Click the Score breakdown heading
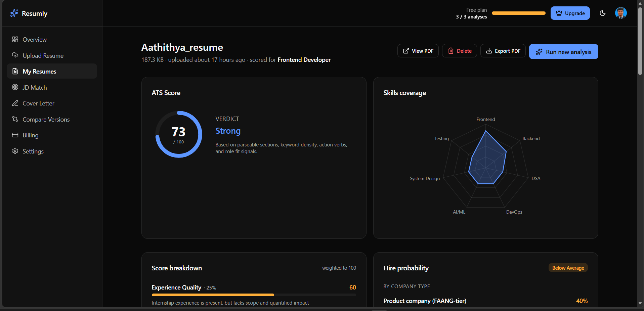 point(177,268)
